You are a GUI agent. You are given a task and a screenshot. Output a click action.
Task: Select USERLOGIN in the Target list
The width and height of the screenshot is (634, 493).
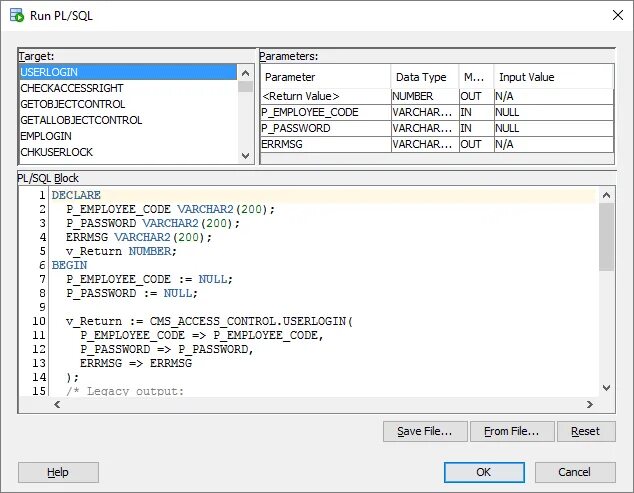click(x=128, y=72)
